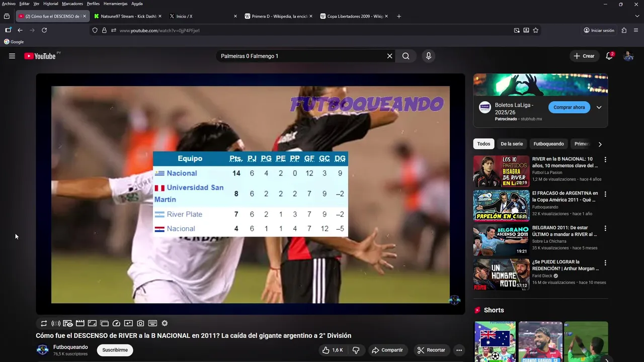The height and width of the screenshot is (362, 644).
Task: Click the Crear button
Action: [584, 56]
